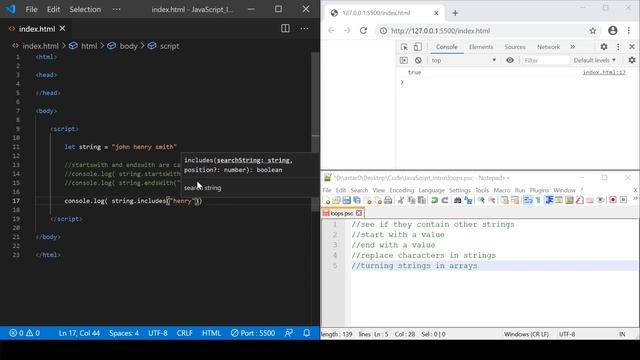The image size is (640, 360).
Task: Click the Print icon in Notepad++ toolbar
Action: (x=388, y=200)
